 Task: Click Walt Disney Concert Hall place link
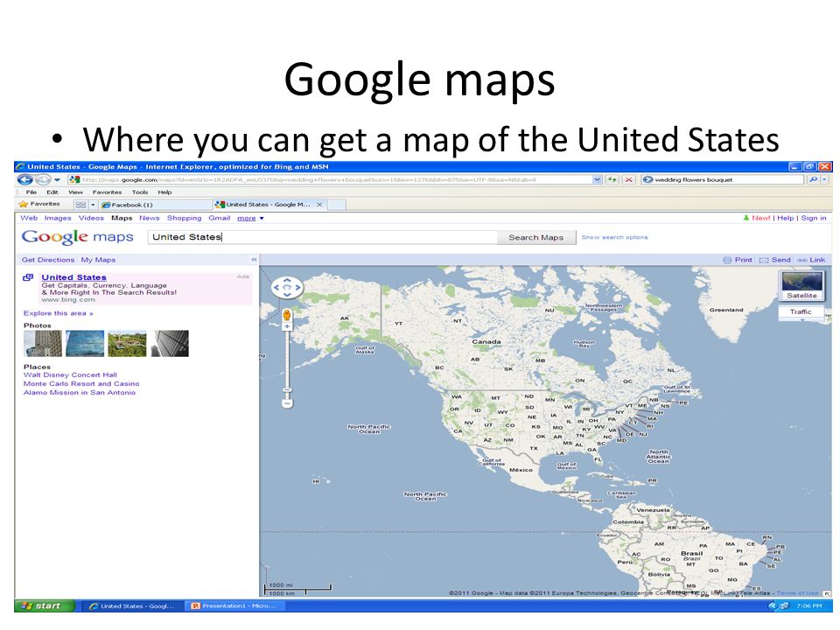[x=70, y=375]
